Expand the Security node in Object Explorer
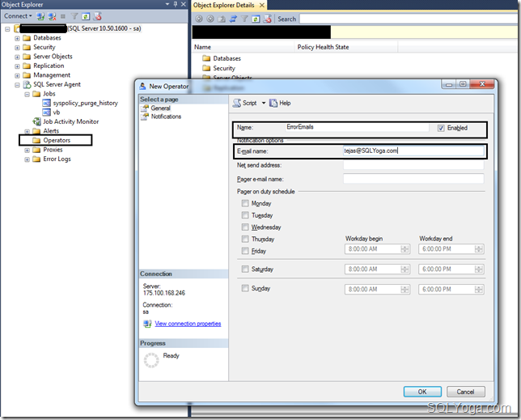Screen dimensions: 521x420 click(17, 48)
